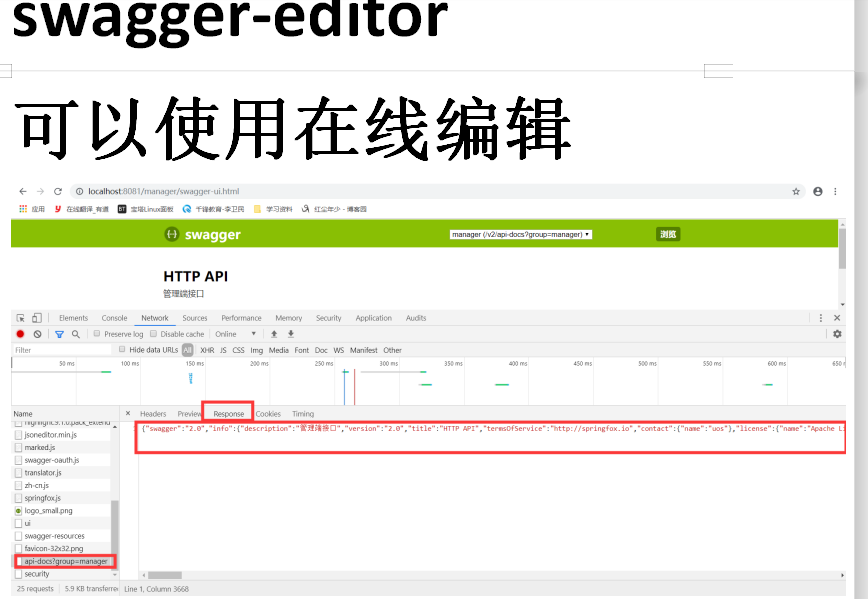The width and height of the screenshot is (868, 599).
Task: Select jsoneditor.min.js request row
Action: click(61, 435)
